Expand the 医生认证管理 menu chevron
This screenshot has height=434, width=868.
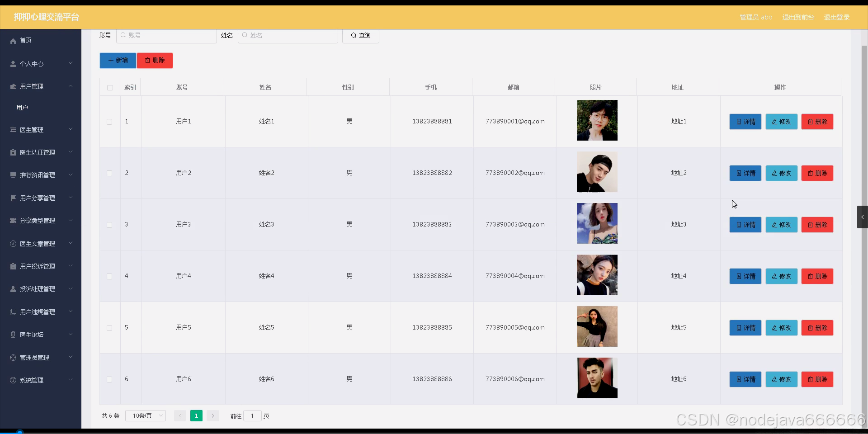[x=71, y=152]
